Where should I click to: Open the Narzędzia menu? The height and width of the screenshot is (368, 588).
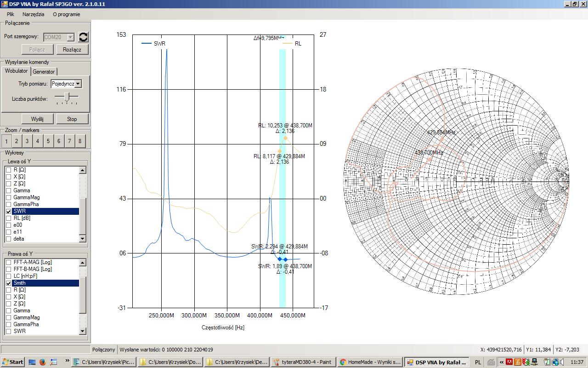[x=34, y=14]
